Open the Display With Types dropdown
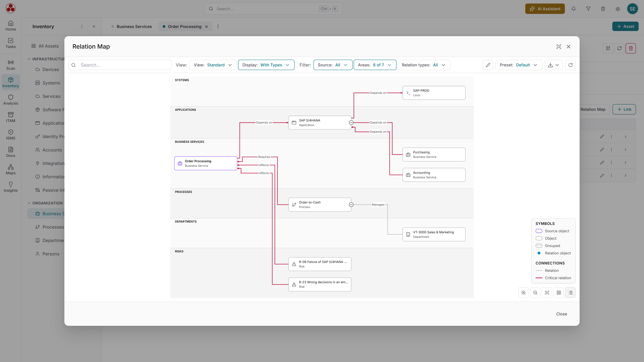This screenshot has width=644, height=362. [x=266, y=65]
